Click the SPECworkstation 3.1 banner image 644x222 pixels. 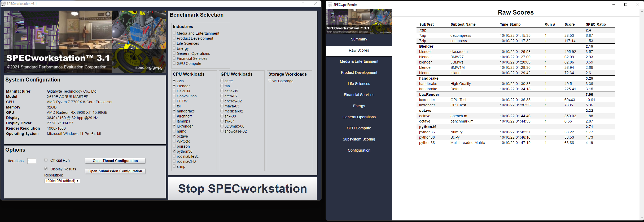coord(85,42)
